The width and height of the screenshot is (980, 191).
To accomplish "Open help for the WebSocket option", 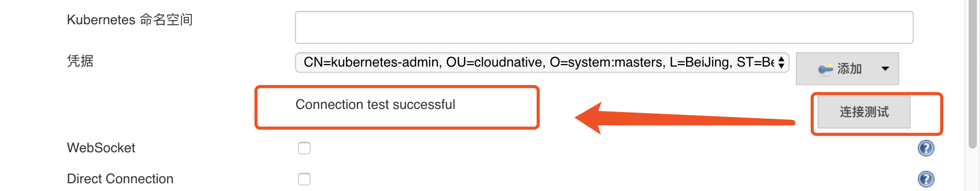I will [x=926, y=148].
